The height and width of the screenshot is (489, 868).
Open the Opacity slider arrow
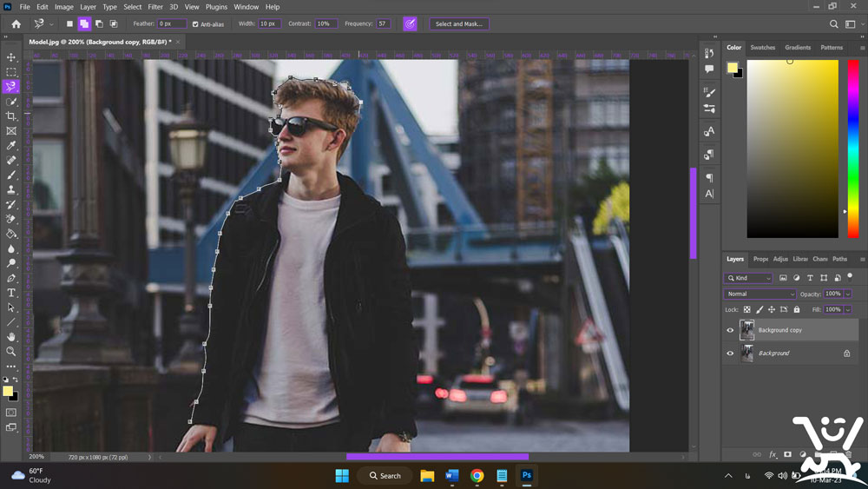click(848, 294)
